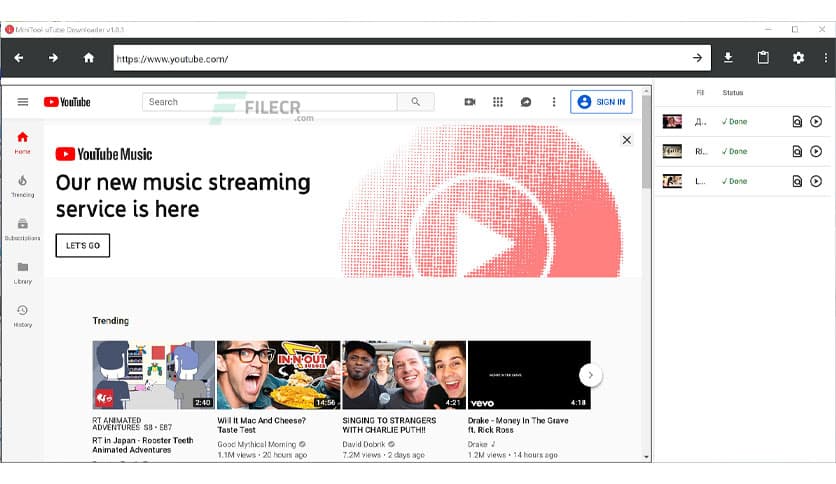The image size is (836, 484).
Task: Click the Home icon in toolbar
Action: [x=89, y=58]
